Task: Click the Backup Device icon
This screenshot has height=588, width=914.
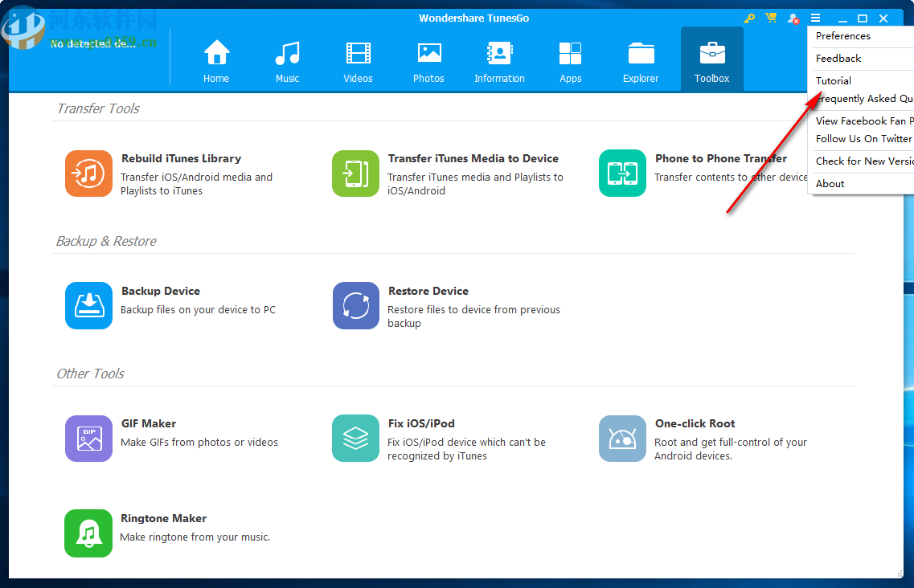Action: [88, 305]
